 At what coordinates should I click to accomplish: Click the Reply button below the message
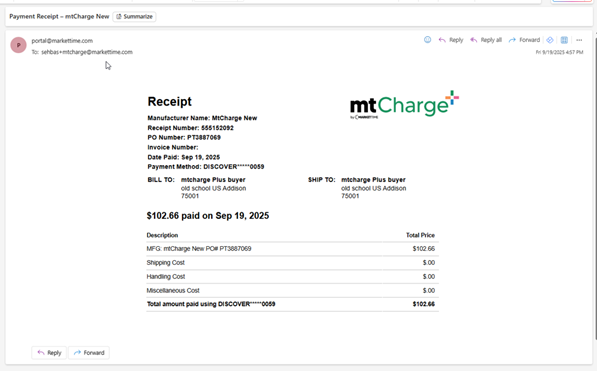(49, 353)
